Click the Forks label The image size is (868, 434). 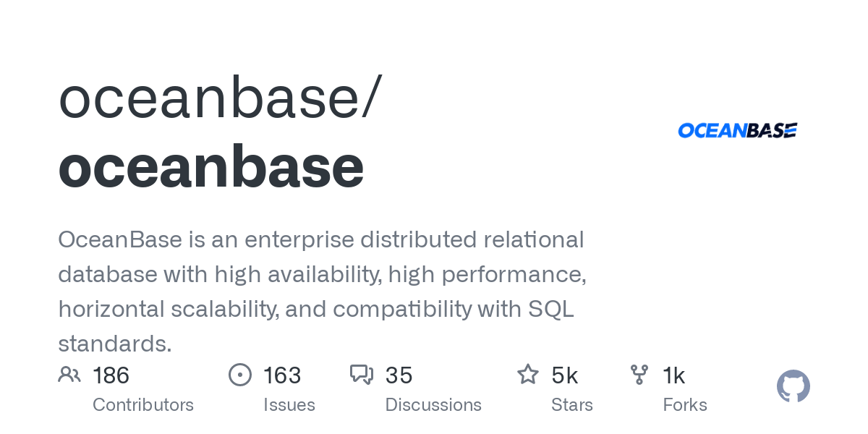pos(685,404)
